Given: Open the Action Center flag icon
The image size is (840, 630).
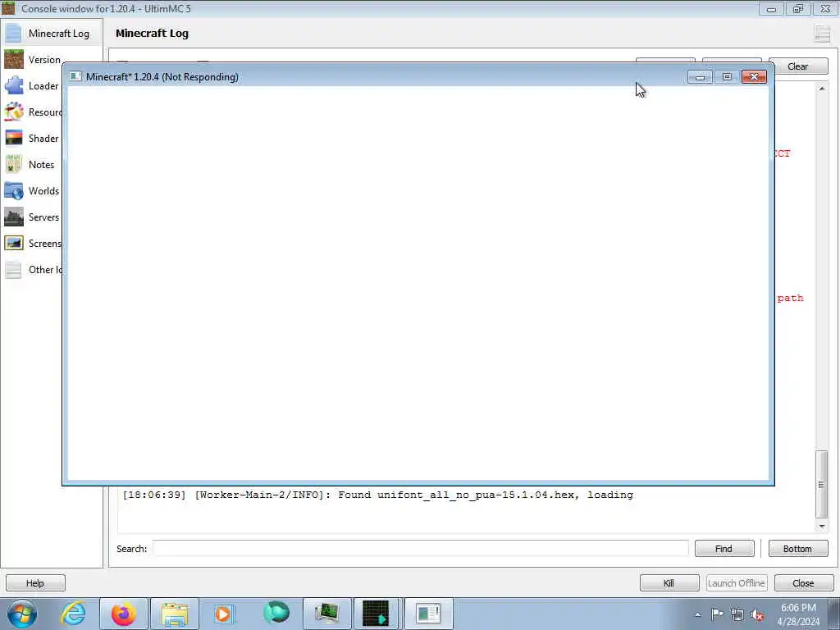Looking at the screenshot, I should (717, 614).
